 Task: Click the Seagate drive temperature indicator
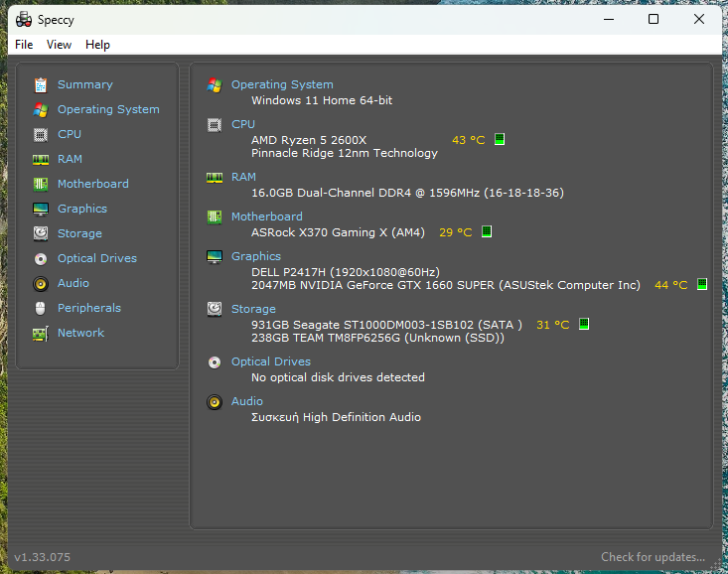[x=584, y=325]
